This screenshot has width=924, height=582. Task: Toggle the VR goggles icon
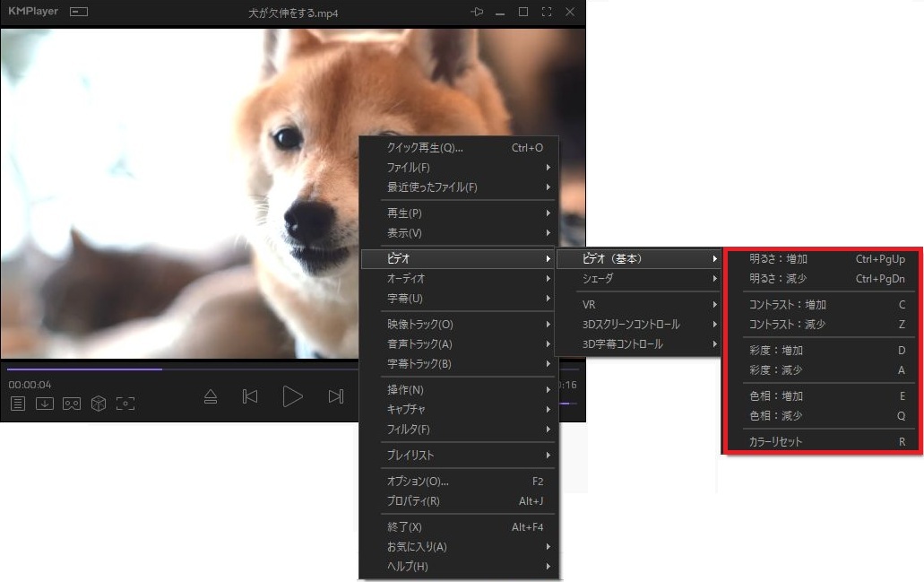(72, 404)
